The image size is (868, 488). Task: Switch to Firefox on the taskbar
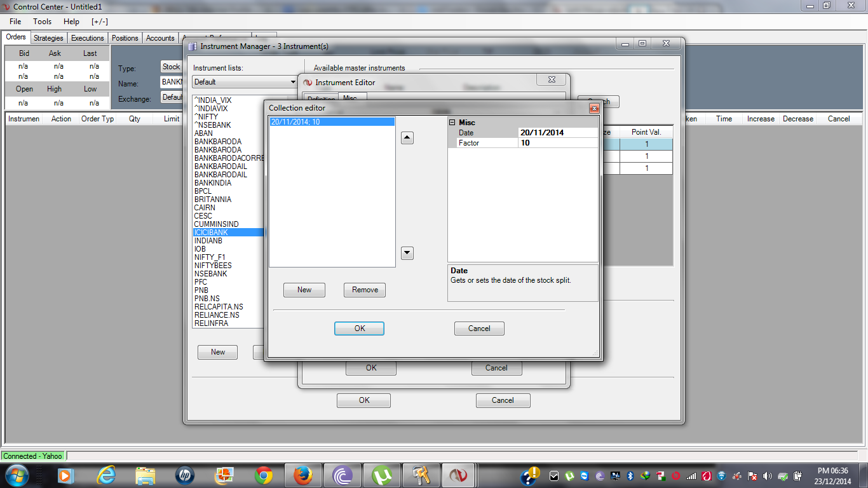pyautogui.click(x=303, y=475)
